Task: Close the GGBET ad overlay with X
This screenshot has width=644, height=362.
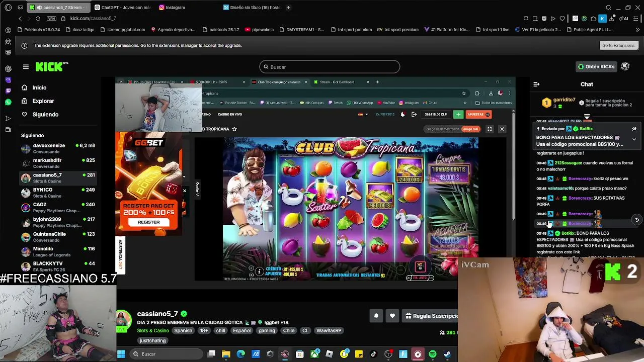Action: [184, 191]
